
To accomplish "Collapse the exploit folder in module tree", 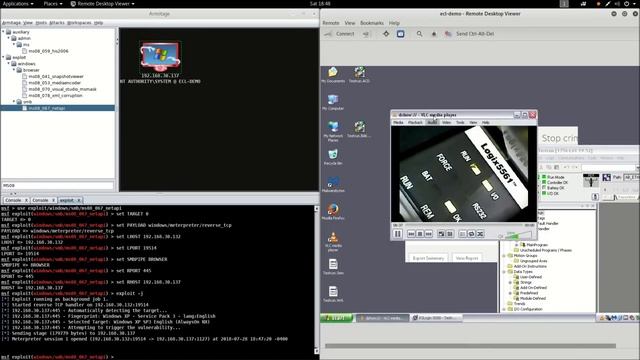I will click(3, 57).
